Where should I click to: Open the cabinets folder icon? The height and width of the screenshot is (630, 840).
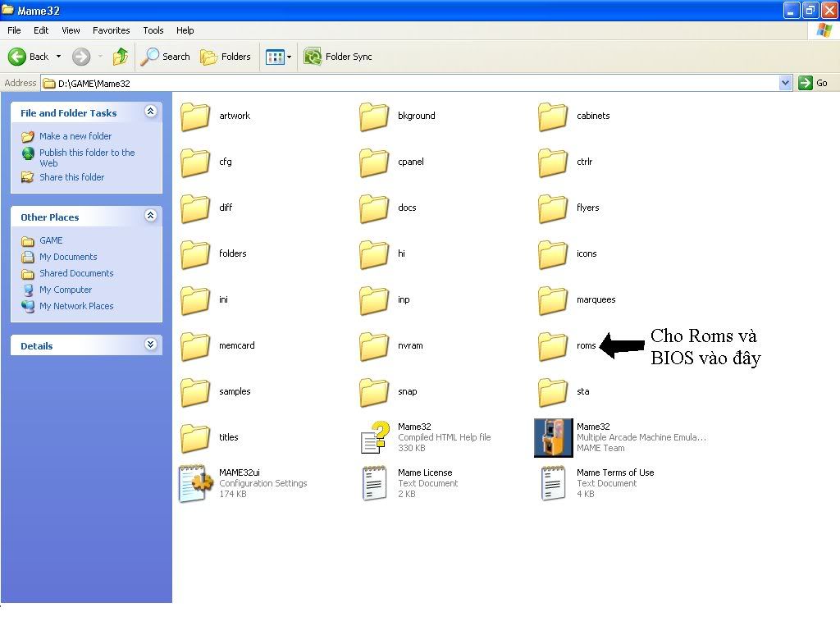click(x=553, y=116)
